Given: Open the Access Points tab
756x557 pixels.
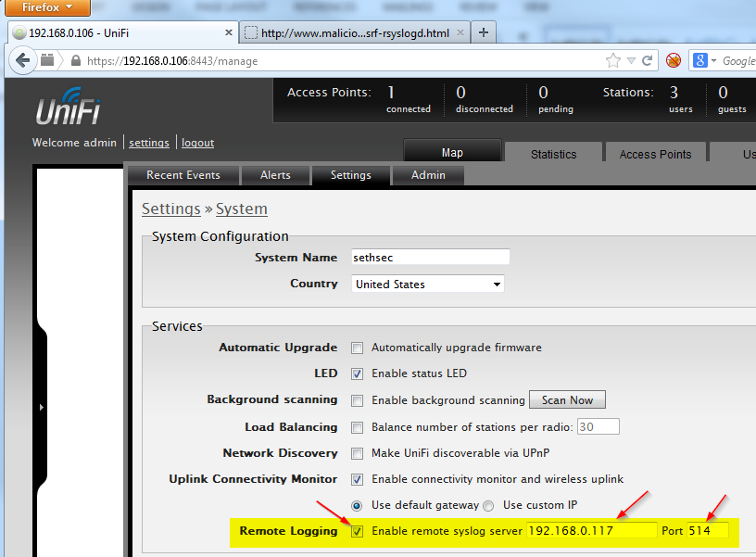Looking at the screenshot, I should 655,153.
